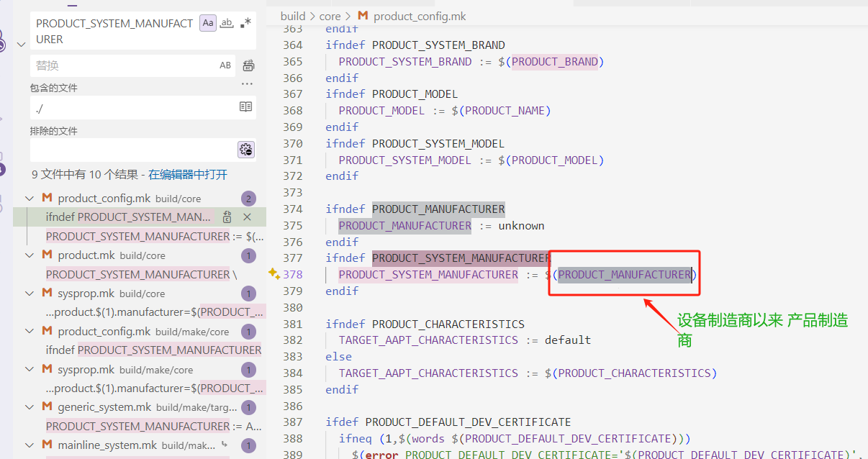Click the 1 result badge on product.mk
868x459 pixels.
click(248, 255)
